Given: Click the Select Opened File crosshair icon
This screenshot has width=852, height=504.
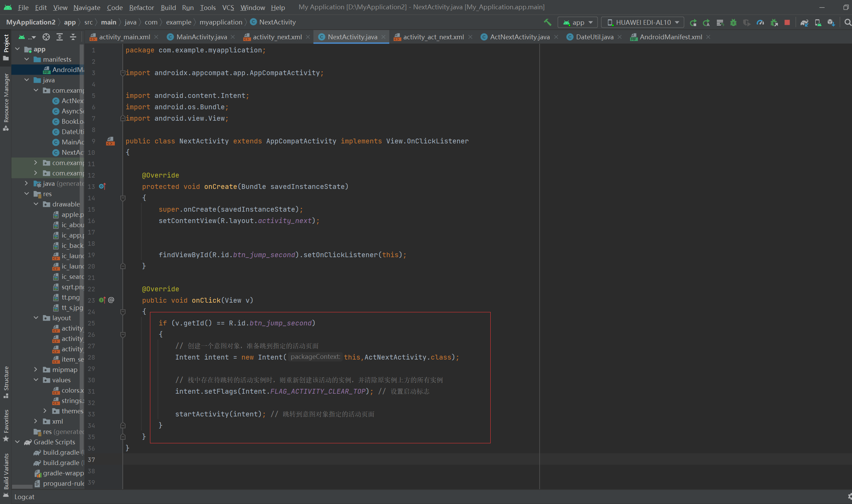Looking at the screenshot, I should 46,37.
